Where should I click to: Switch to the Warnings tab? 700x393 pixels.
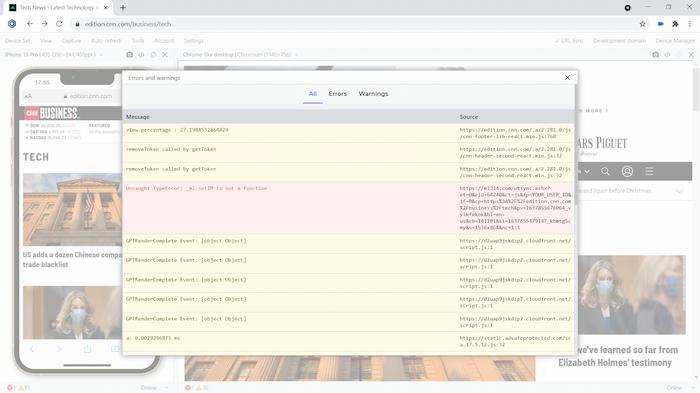click(x=373, y=94)
